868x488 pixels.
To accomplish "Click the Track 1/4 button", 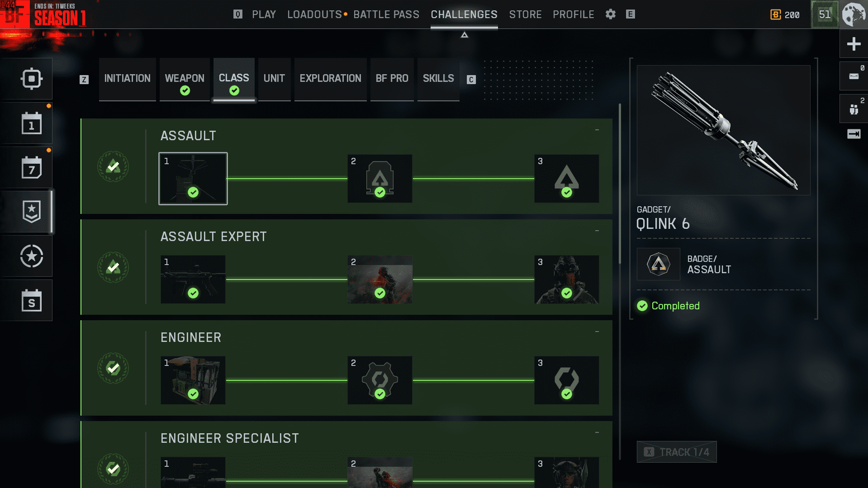I will tap(677, 452).
